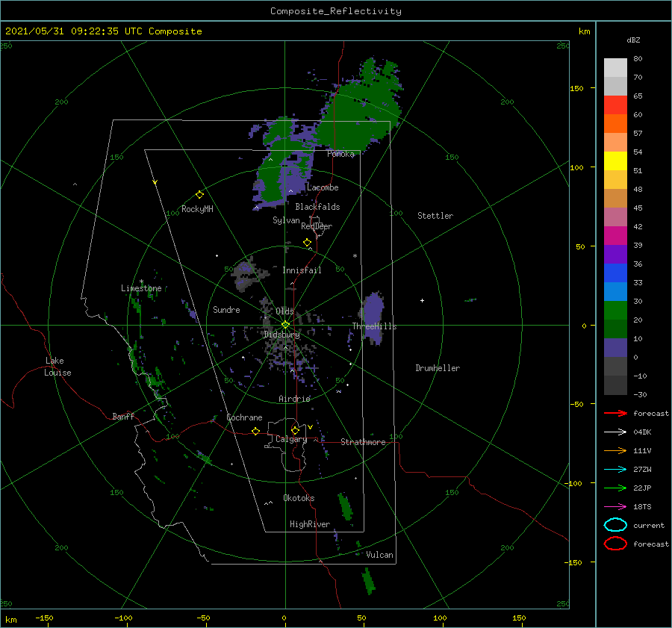The image size is (672, 628).
Task: Click the white cross marker south of Stettler
Action: tap(422, 300)
